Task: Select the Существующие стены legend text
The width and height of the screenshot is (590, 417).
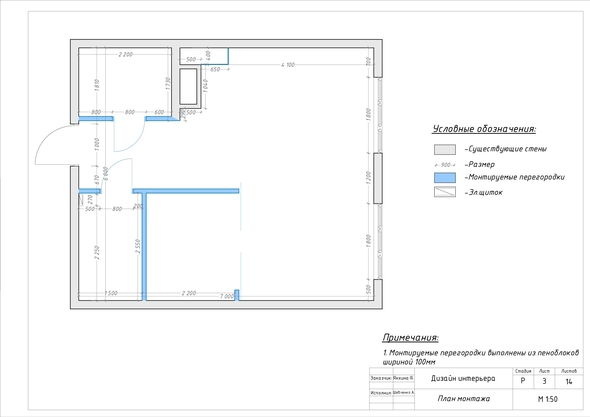Action: (506, 149)
